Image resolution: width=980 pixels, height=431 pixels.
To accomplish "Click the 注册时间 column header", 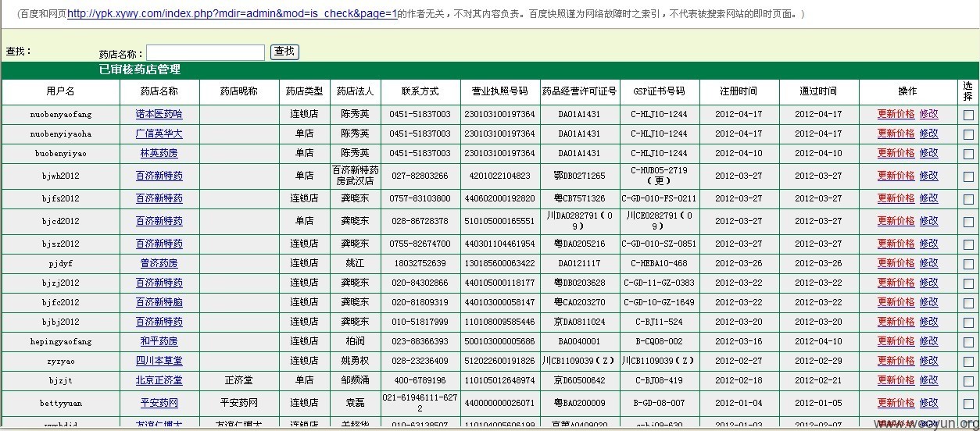I will (739, 91).
